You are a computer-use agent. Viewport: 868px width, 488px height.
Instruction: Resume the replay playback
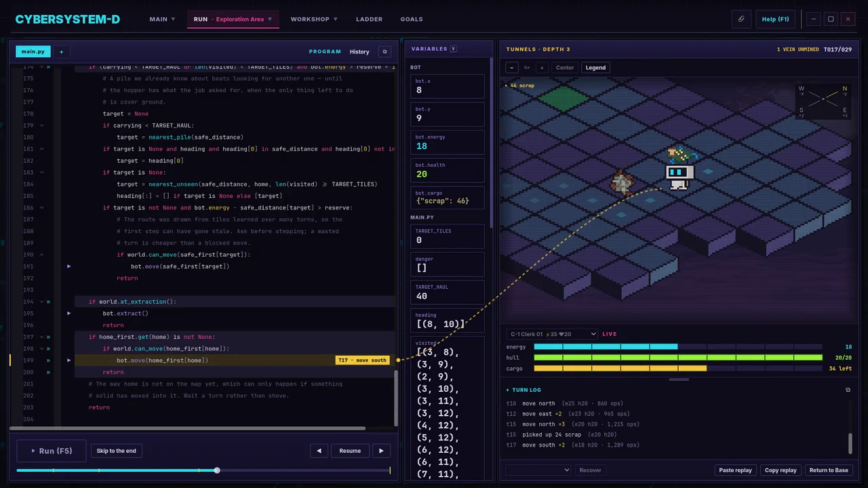[x=350, y=451]
